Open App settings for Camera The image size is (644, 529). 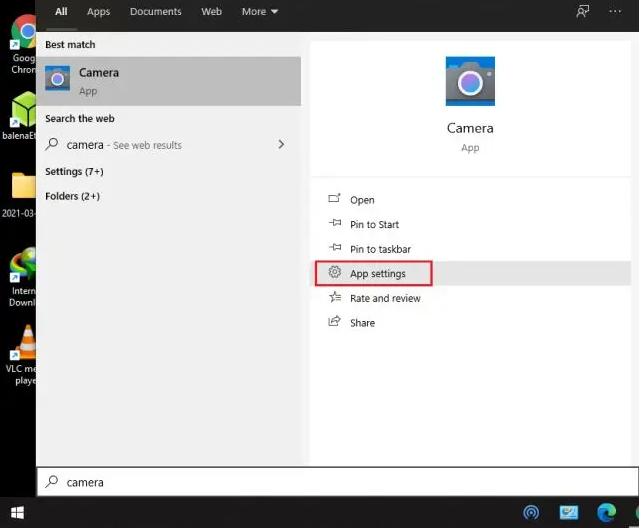point(471,274)
